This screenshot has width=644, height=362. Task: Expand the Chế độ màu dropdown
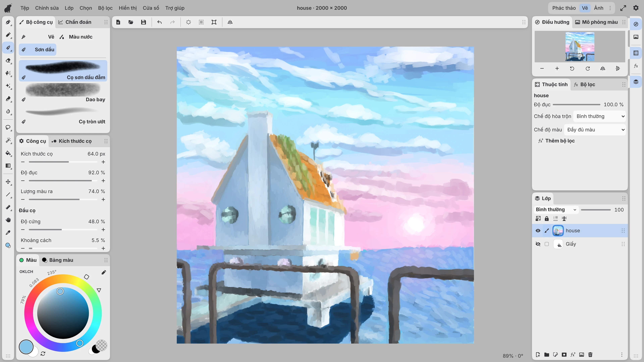pyautogui.click(x=595, y=130)
